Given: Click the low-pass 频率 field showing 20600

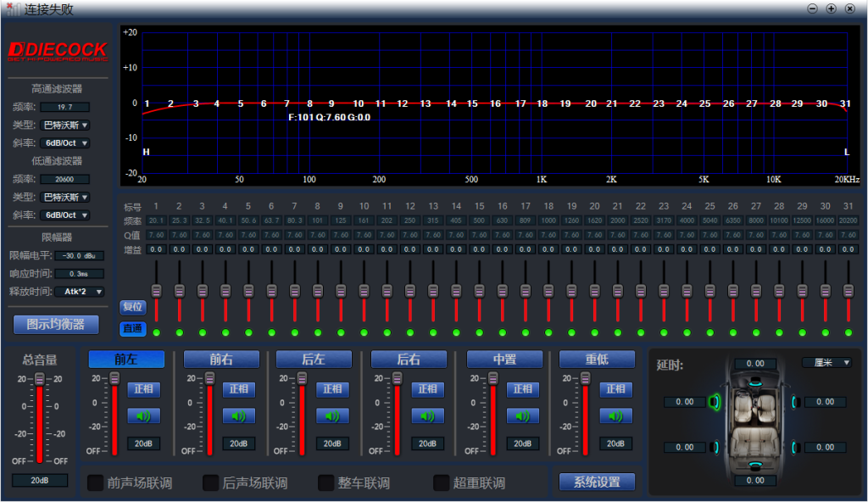Looking at the screenshot, I should (64, 179).
